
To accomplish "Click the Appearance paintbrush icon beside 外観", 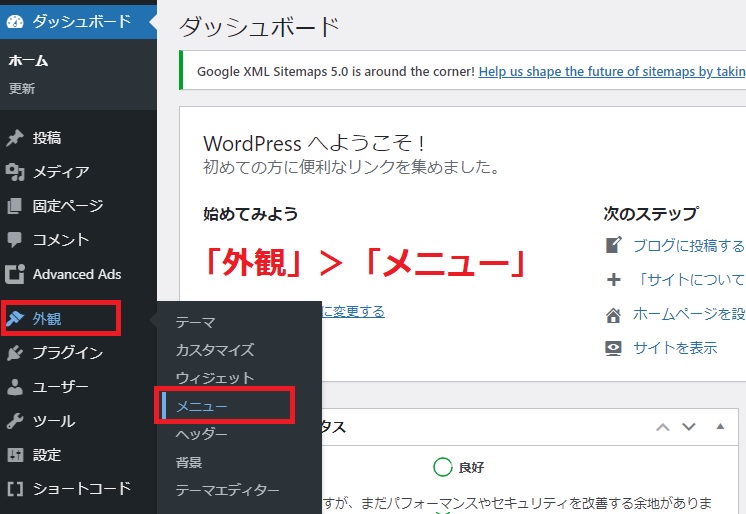I will point(15,318).
